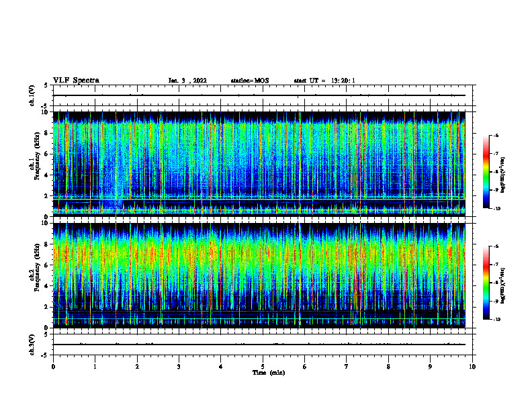This screenshot has height=411, width=532.
Task: Click the 'ch.3(V)' waveform axis label
Action: 32,345
